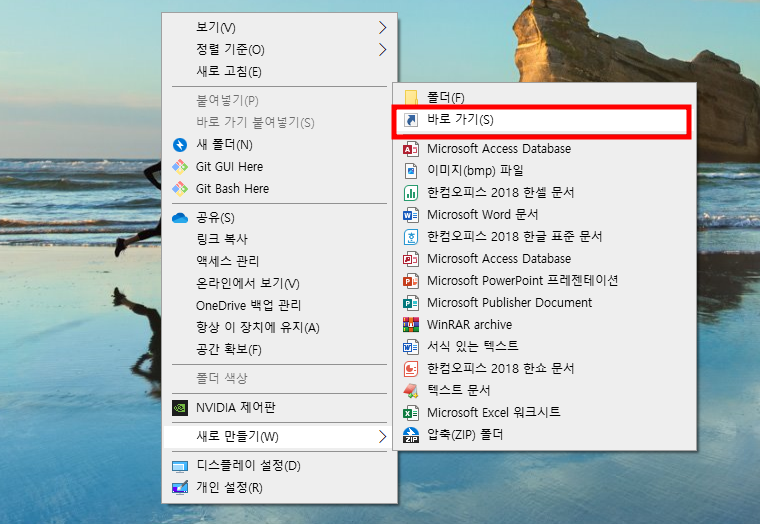Open 액세스 관리
Image resolution: width=760 pixels, height=524 pixels.
pos(280,261)
